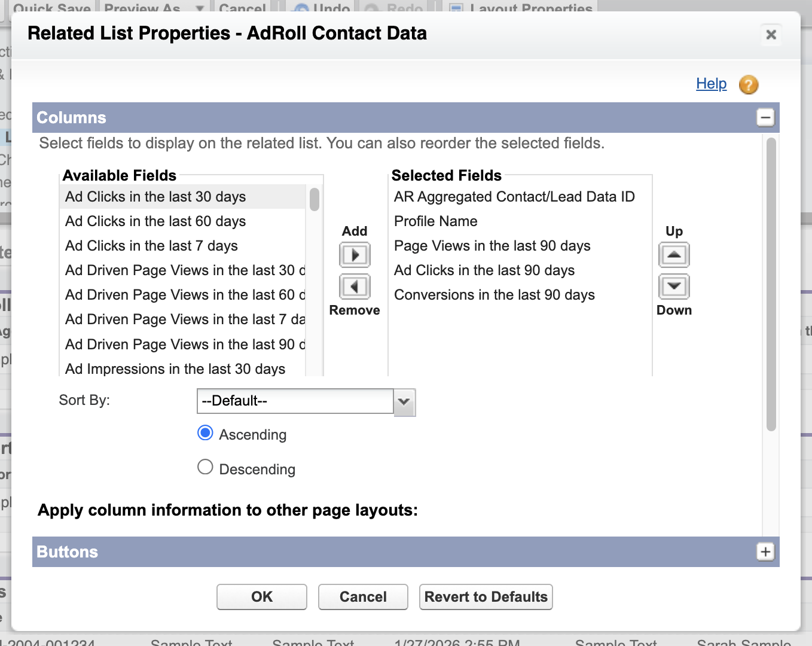Cancel the dialog changes
The image size is (812, 646).
(363, 597)
